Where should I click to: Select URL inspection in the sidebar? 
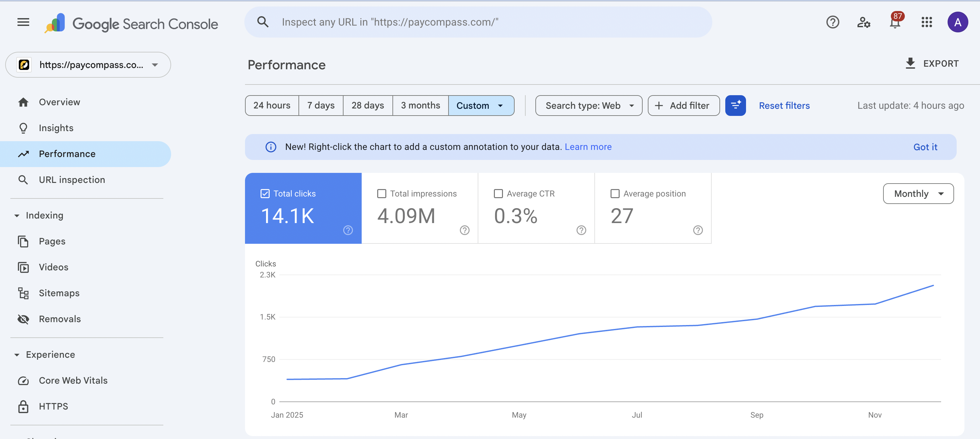pyautogui.click(x=72, y=179)
